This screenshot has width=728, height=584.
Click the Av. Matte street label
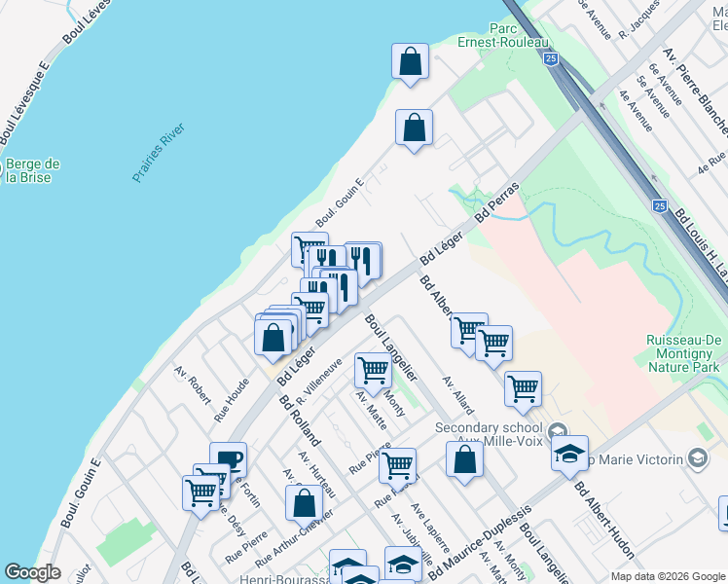pos(372,410)
